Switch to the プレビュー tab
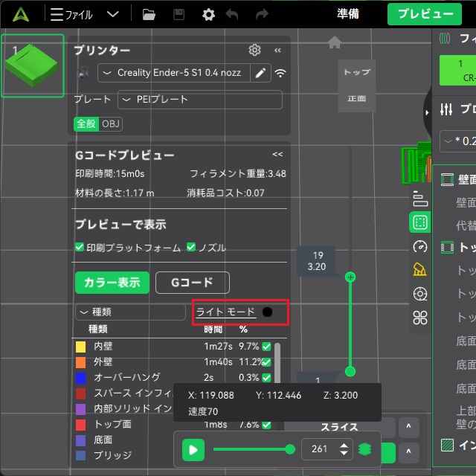The width and height of the screenshot is (476, 476). pyautogui.click(x=425, y=14)
